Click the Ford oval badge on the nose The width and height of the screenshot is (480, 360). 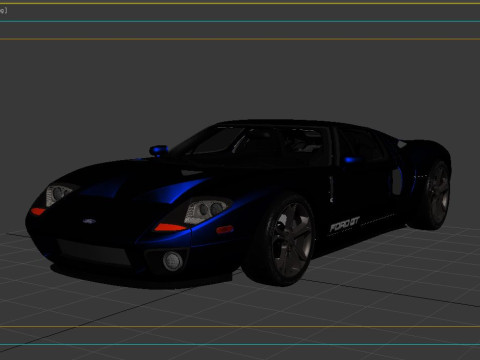click(x=89, y=221)
